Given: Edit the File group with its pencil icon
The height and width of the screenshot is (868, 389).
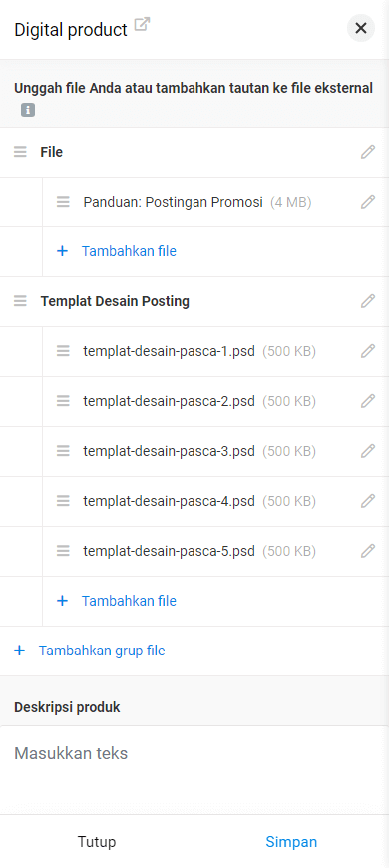Looking at the screenshot, I should [x=368, y=152].
